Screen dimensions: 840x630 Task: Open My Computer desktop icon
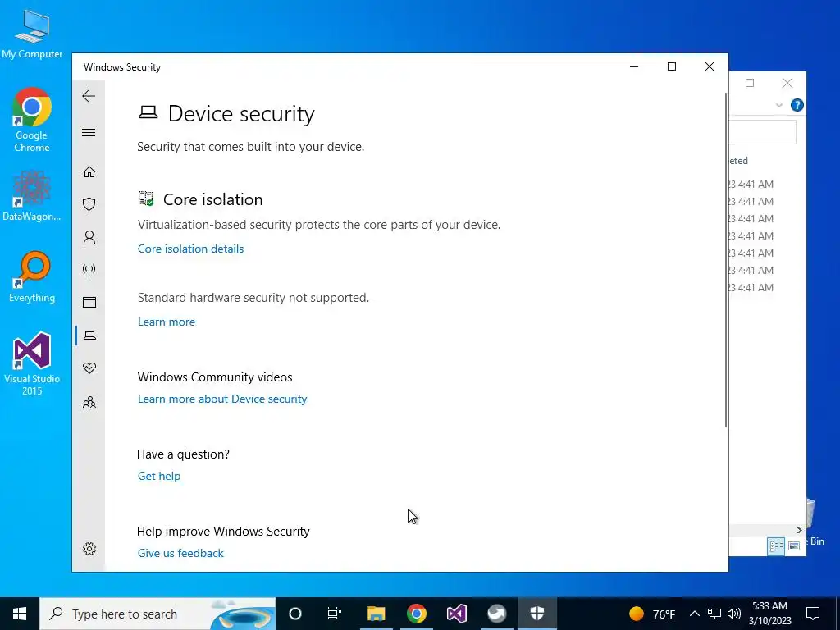click(32, 34)
